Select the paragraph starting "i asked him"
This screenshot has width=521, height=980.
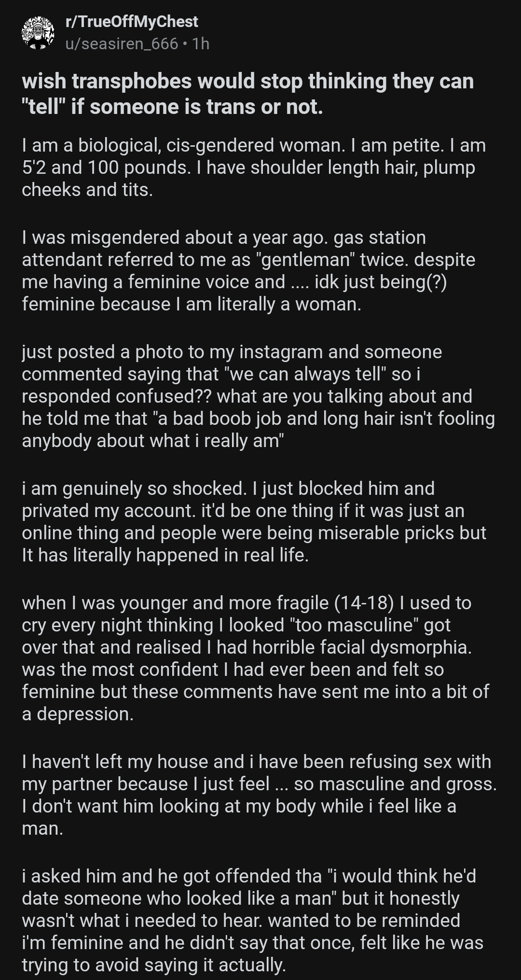coord(252,921)
